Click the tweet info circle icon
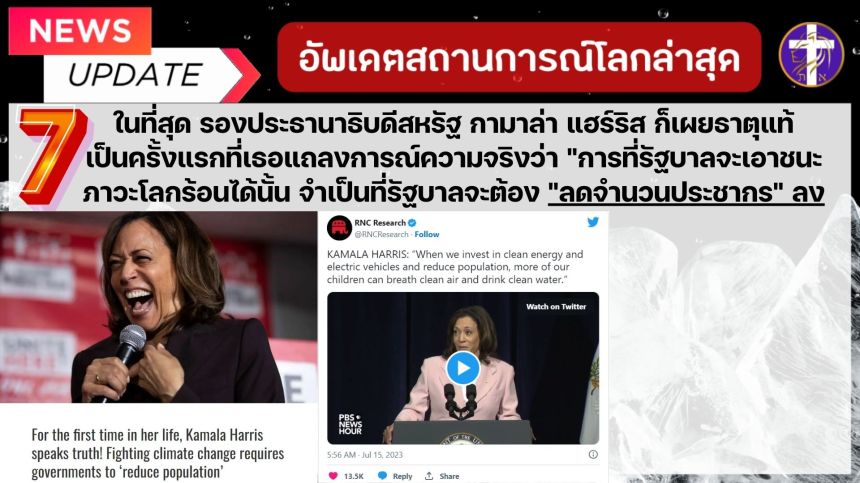 tap(593, 454)
